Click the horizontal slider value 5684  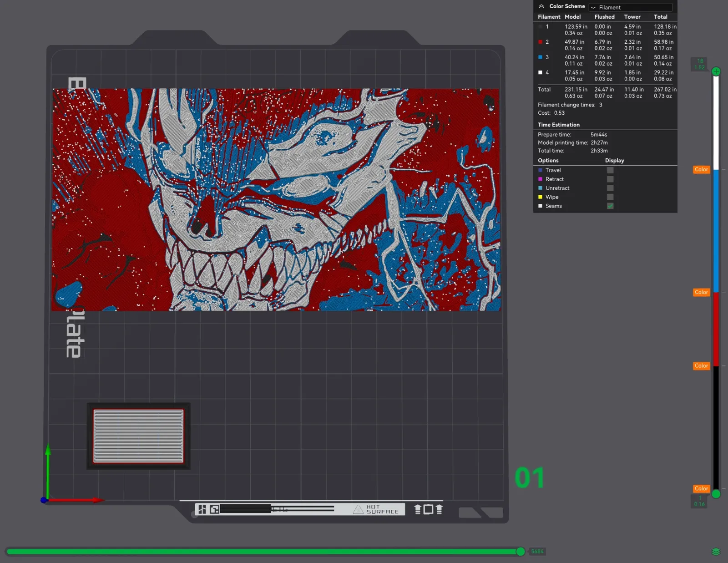pos(537,552)
